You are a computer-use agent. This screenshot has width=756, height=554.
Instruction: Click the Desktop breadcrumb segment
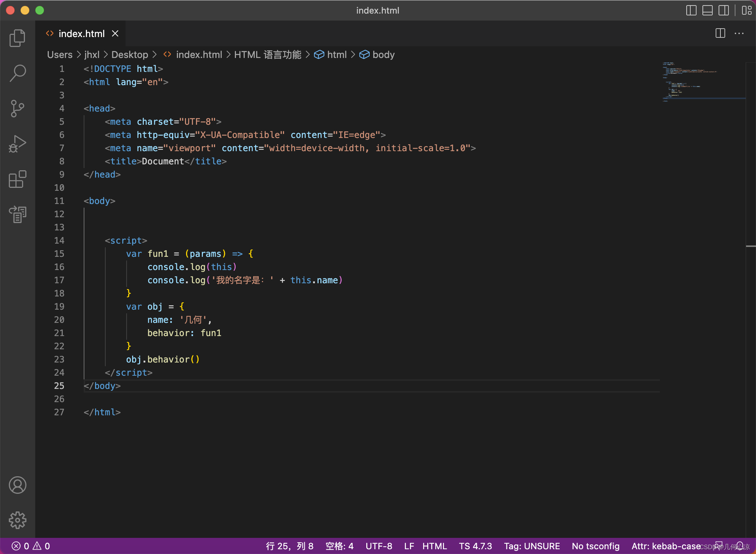pyautogui.click(x=130, y=55)
